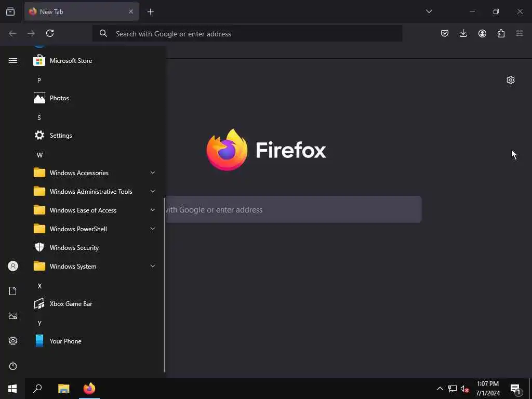Open File Explorer from the taskbar
Screen dimensions: 532x399
click(x=63, y=389)
